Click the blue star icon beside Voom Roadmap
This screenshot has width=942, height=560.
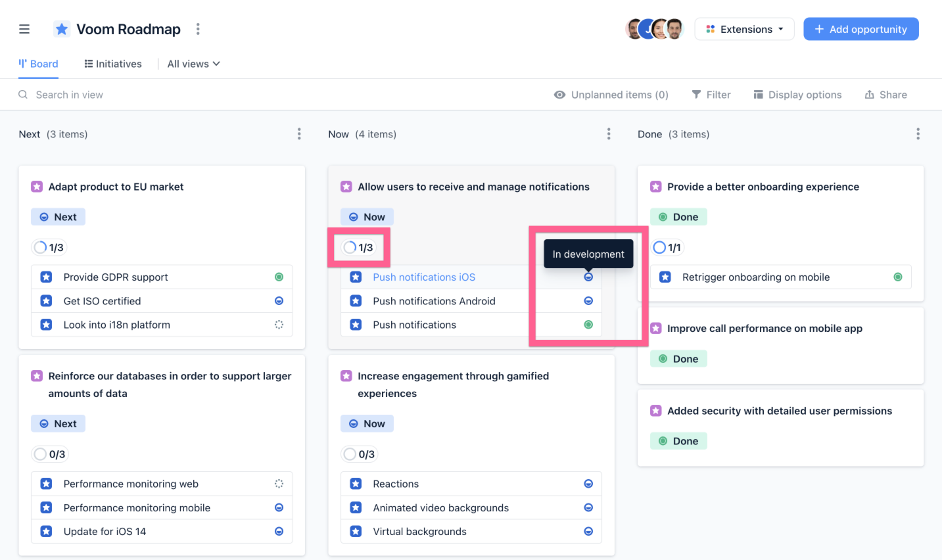(x=62, y=29)
